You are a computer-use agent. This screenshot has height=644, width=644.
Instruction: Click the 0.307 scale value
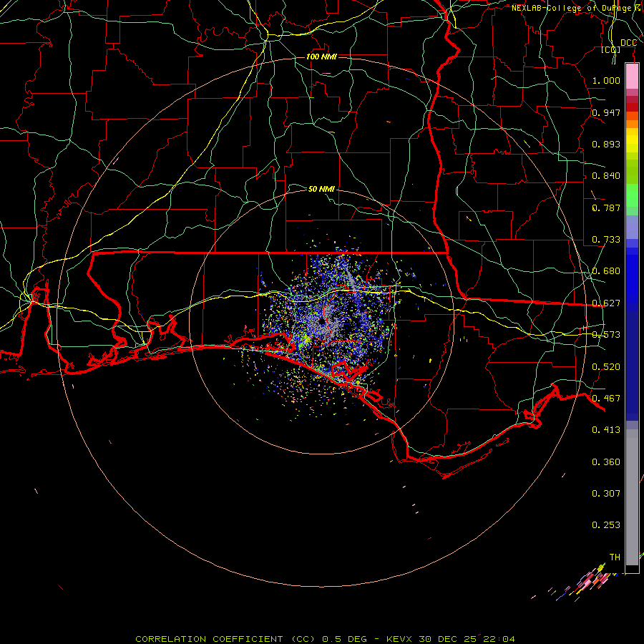pos(606,494)
